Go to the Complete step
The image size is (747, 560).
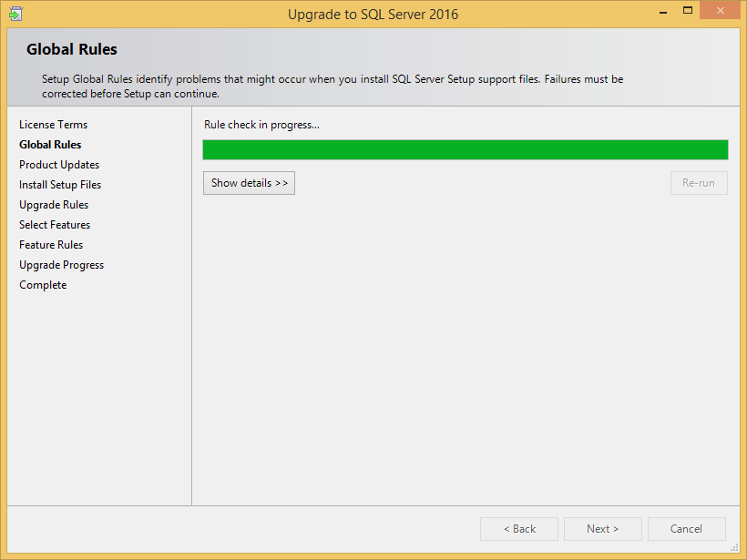[43, 285]
